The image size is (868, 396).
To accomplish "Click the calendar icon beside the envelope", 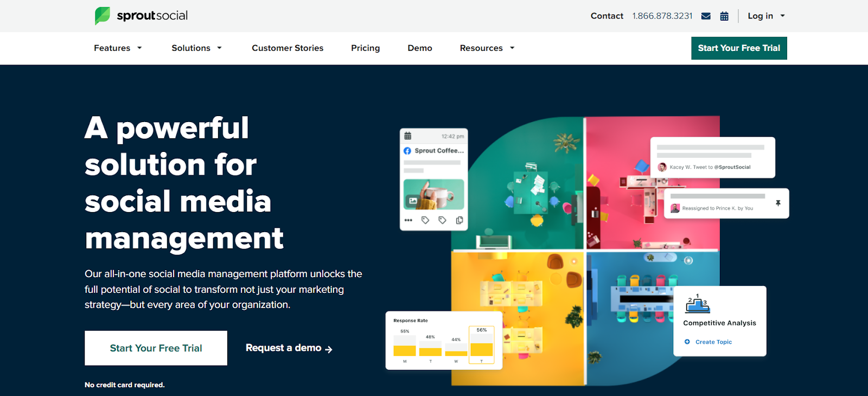I will tap(724, 16).
